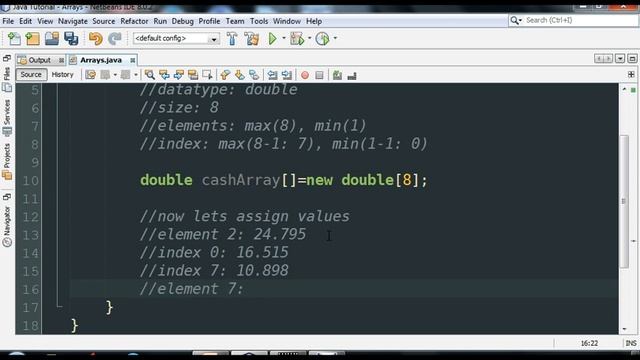Collapse the code fold marker at line 17
The height and width of the screenshot is (360, 640).
(60, 306)
